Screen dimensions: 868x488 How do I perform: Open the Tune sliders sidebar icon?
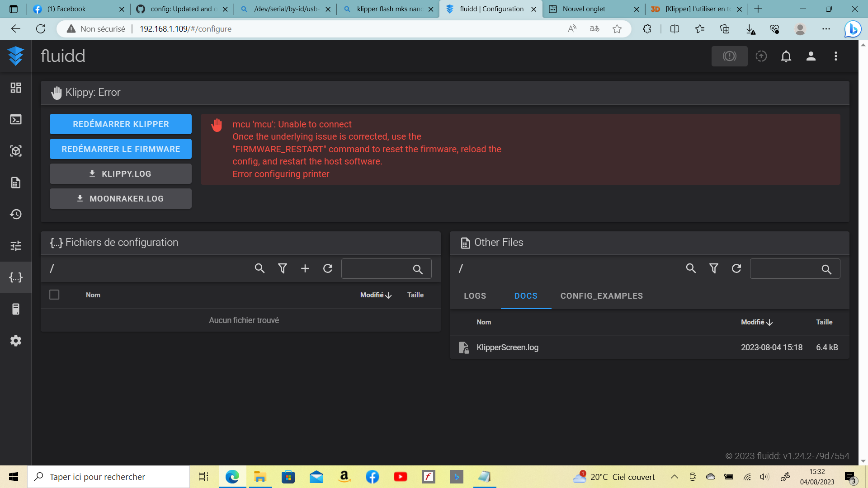(x=16, y=246)
